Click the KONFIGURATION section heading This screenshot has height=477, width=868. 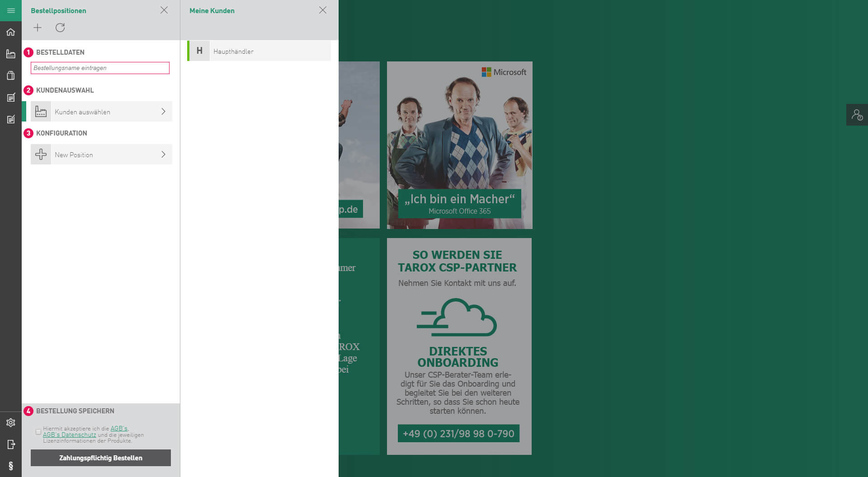tap(61, 133)
